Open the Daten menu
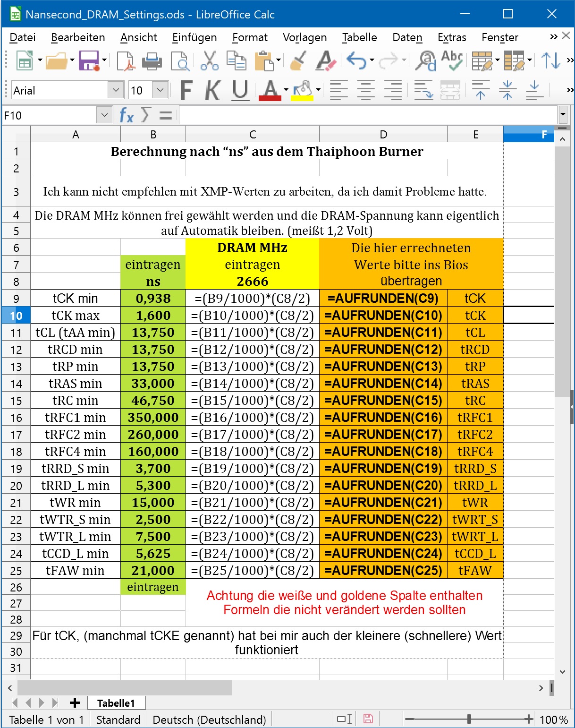575x728 pixels. [407, 37]
